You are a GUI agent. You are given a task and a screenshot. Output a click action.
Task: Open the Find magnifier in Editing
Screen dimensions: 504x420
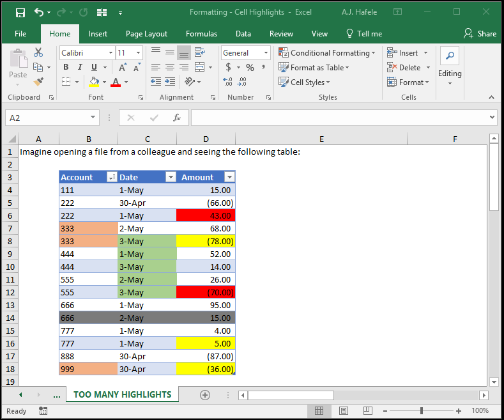click(450, 56)
